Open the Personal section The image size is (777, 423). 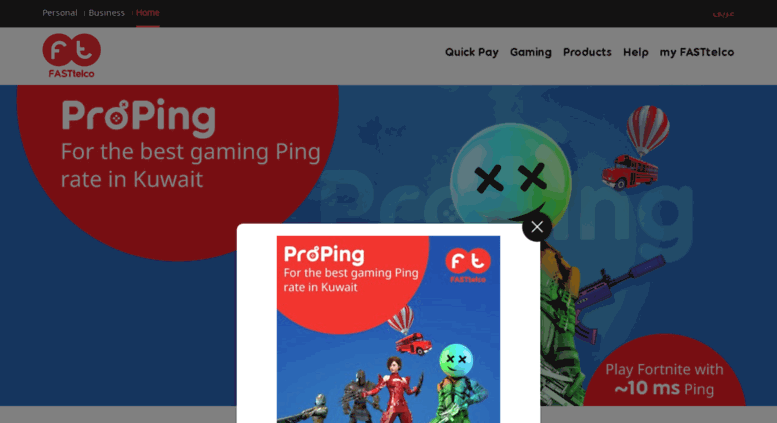[x=59, y=13]
